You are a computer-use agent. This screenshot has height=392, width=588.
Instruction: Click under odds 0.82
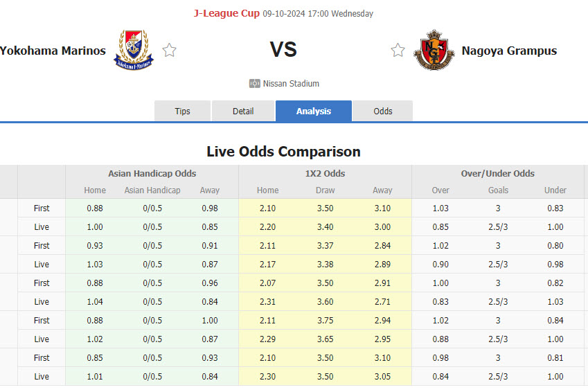pyautogui.click(x=555, y=283)
